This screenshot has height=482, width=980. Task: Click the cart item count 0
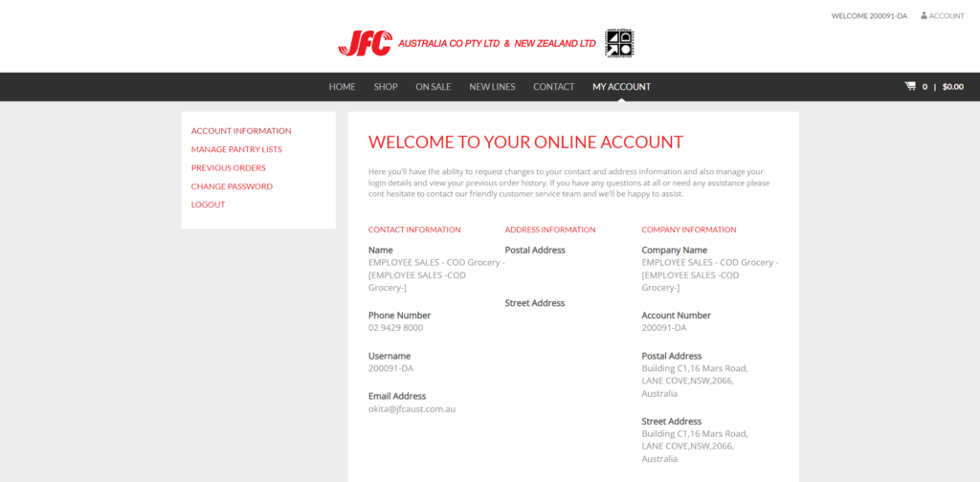pyautogui.click(x=925, y=87)
